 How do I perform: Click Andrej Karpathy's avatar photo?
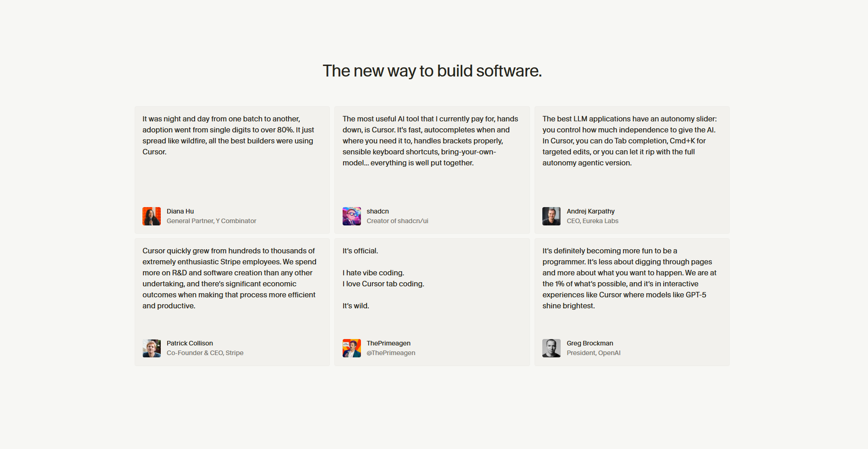pyautogui.click(x=551, y=216)
